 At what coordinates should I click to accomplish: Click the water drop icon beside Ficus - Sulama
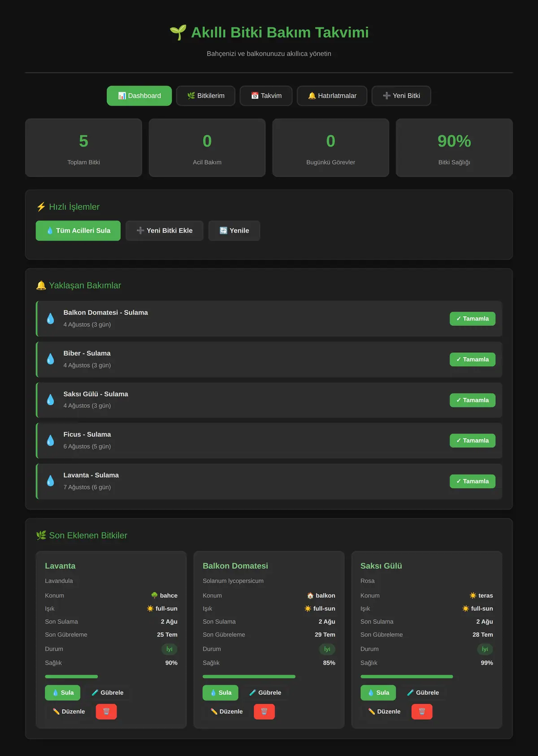point(51,441)
